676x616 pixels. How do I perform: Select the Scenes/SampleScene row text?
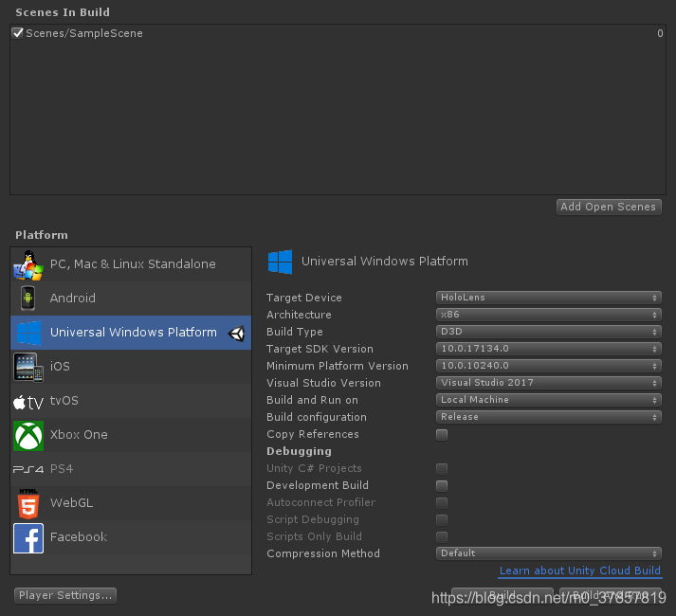point(84,33)
